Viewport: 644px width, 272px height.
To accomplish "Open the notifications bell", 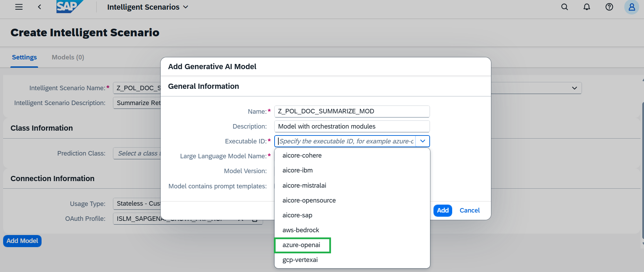I will pyautogui.click(x=587, y=7).
